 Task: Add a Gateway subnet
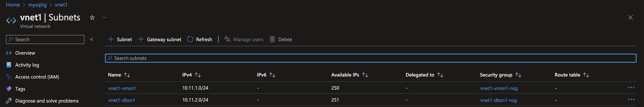click(x=160, y=39)
